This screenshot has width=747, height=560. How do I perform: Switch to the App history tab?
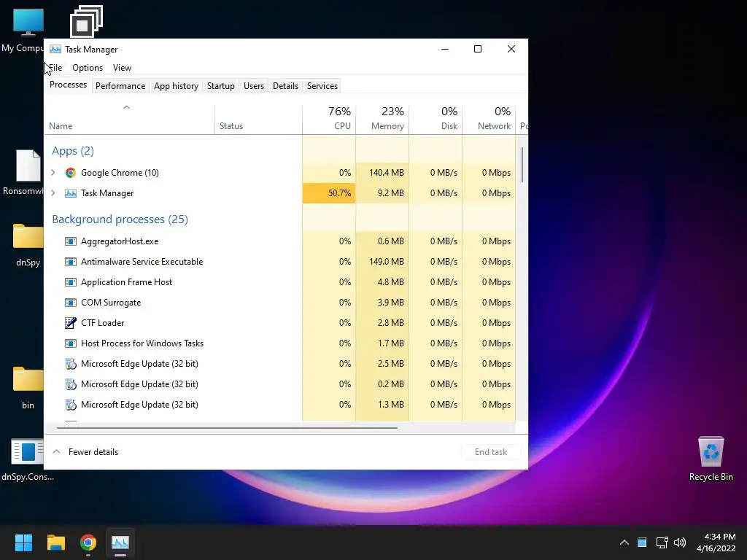coord(176,86)
